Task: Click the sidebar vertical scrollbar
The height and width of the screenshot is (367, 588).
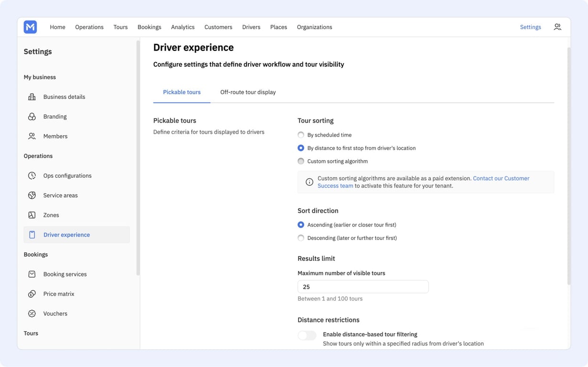Action: coord(138,158)
